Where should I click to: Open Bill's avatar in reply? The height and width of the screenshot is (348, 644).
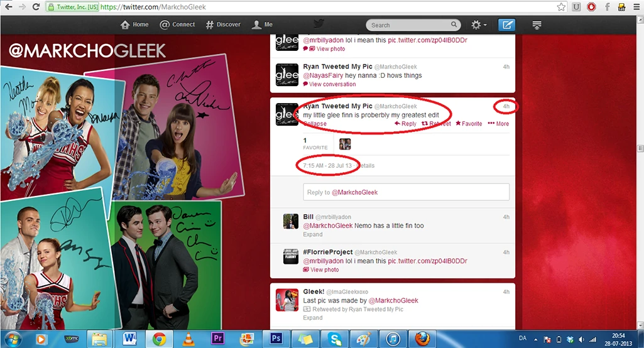pyautogui.click(x=291, y=221)
